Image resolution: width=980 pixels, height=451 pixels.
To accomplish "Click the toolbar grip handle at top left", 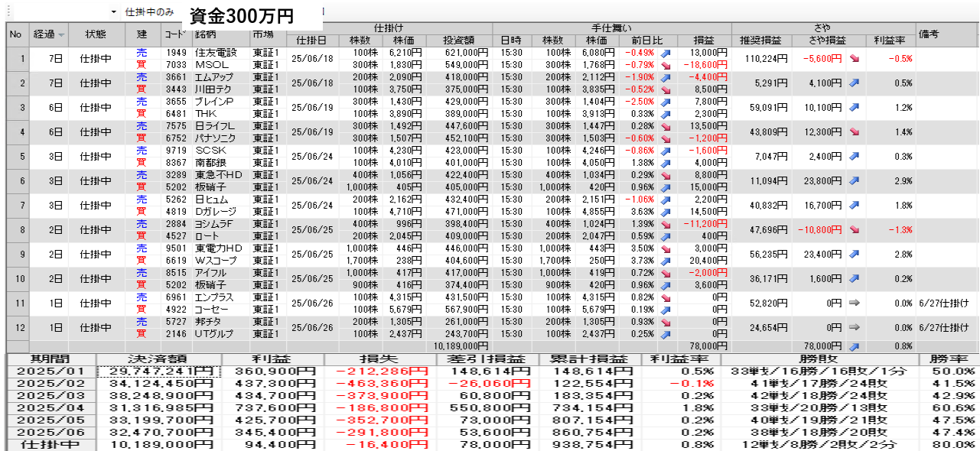I will pos(7,12).
